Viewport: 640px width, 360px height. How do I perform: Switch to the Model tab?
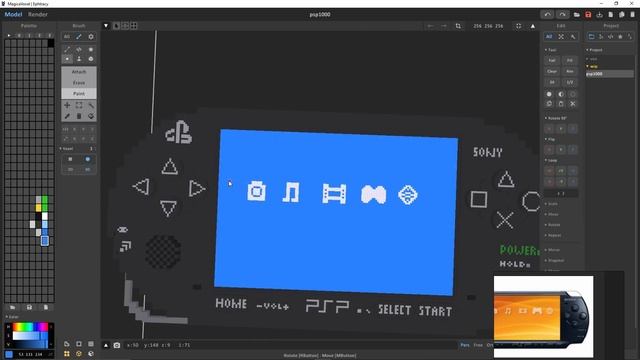click(13, 14)
